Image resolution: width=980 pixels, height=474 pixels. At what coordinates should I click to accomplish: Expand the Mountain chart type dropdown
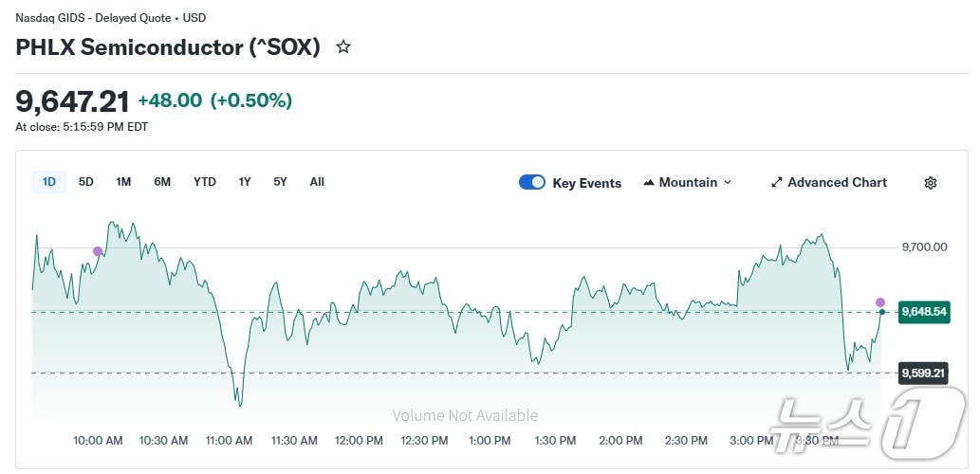[x=688, y=182]
